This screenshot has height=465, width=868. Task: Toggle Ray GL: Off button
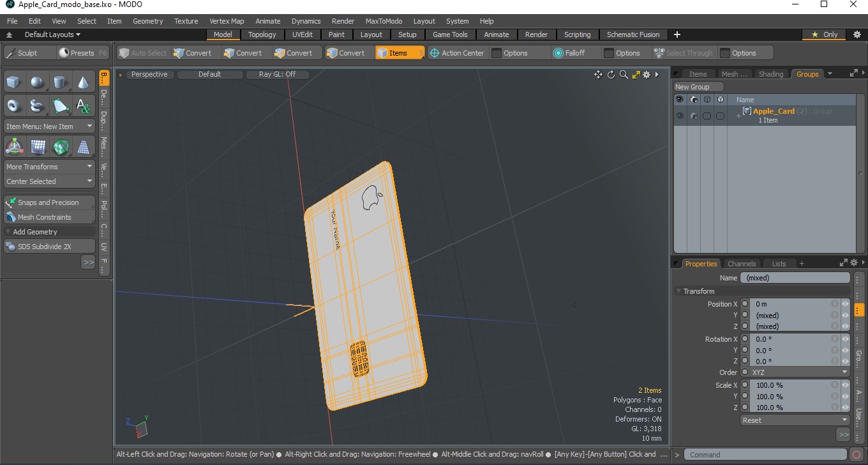click(277, 74)
